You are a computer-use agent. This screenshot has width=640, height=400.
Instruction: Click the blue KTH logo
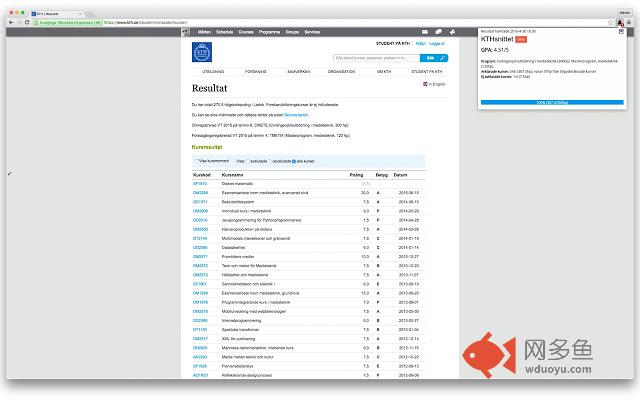click(x=202, y=52)
